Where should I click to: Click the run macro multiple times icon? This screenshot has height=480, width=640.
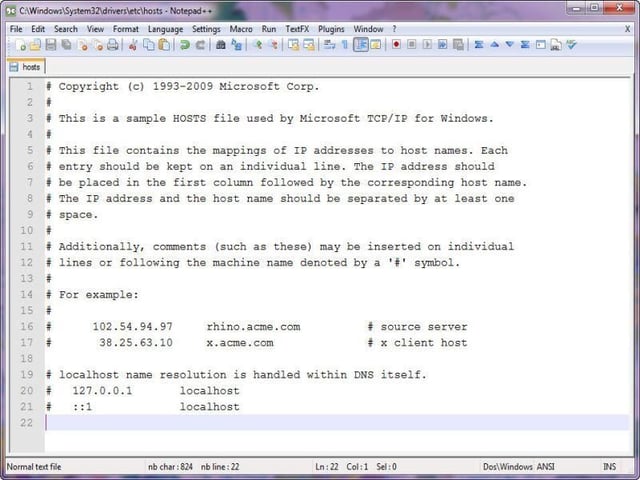[442, 44]
